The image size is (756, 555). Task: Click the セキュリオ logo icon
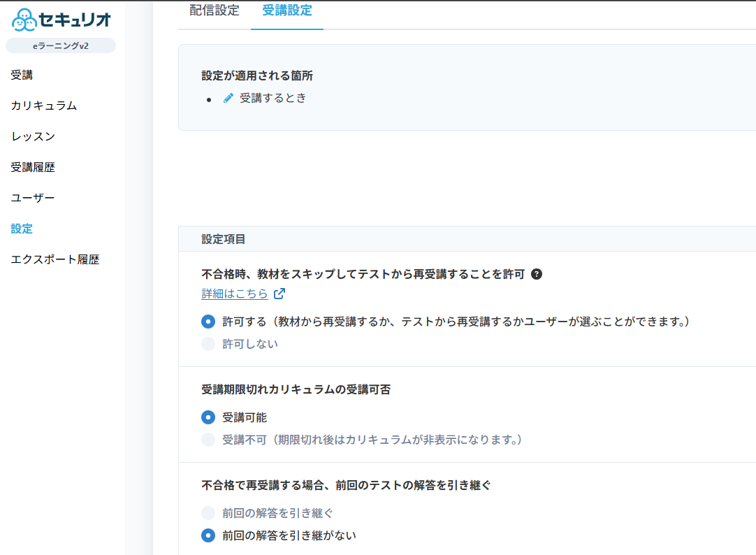(24, 20)
